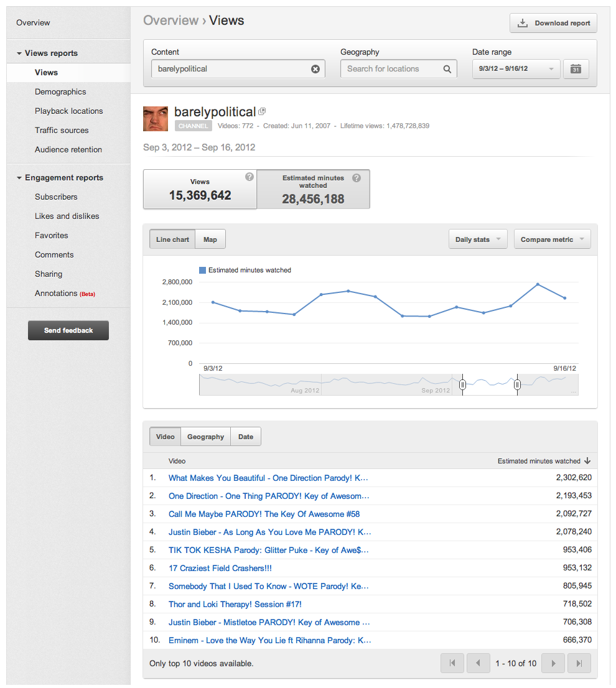Viewport: 616px width, 688px height.
Task: Grab the right range handle on timeline
Action: tap(517, 385)
